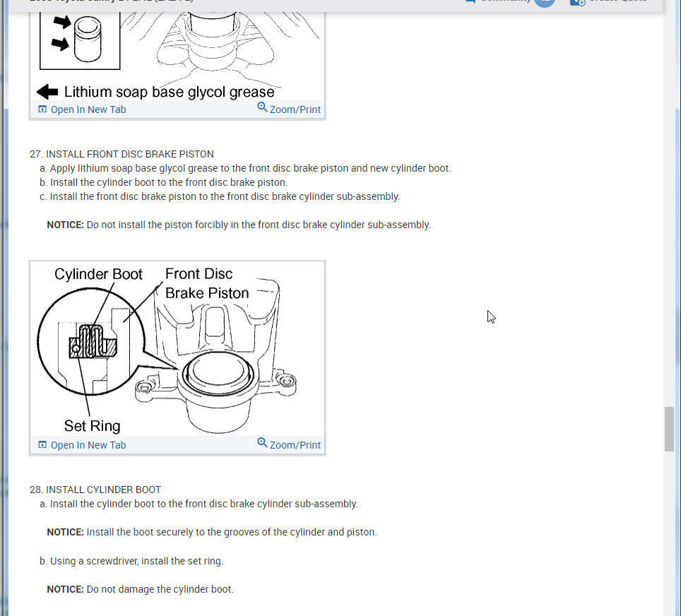Click the step 27 Install Front Disc Brake Piston heading
The image size is (681, 616).
tap(122, 154)
